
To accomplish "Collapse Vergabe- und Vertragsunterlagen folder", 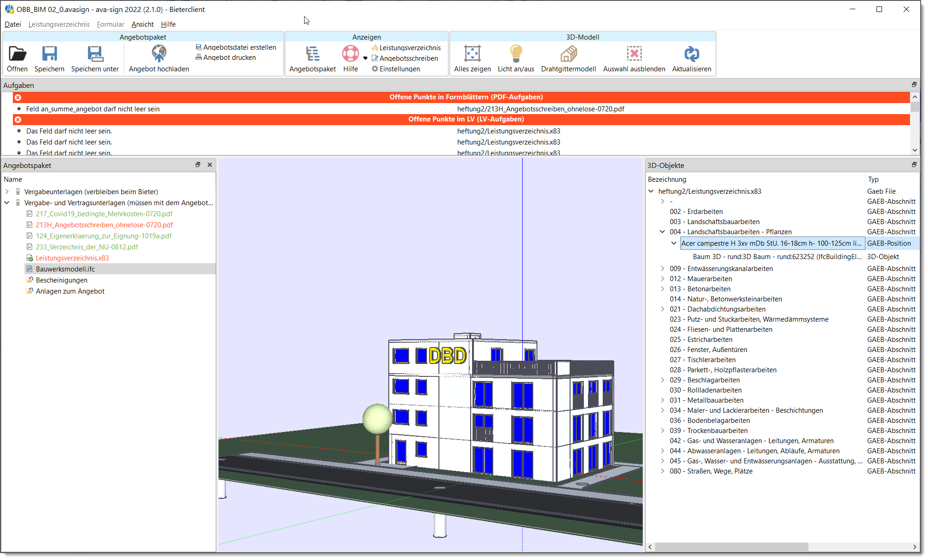I will pos(7,203).
